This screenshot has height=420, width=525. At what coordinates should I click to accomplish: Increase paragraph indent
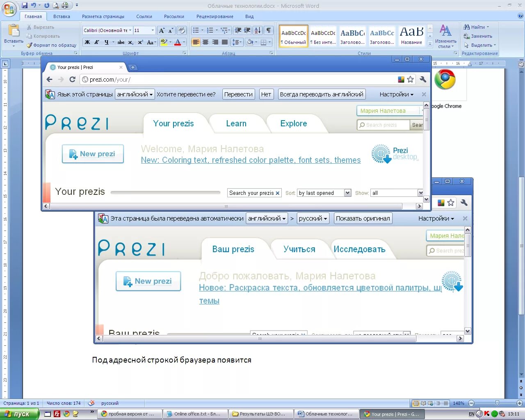[x=247, y=30]
